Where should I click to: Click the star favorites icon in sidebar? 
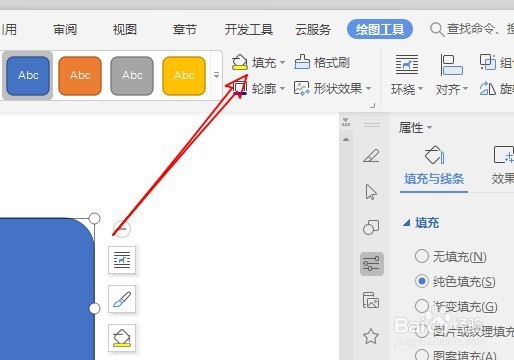click(x=371, y=336)
